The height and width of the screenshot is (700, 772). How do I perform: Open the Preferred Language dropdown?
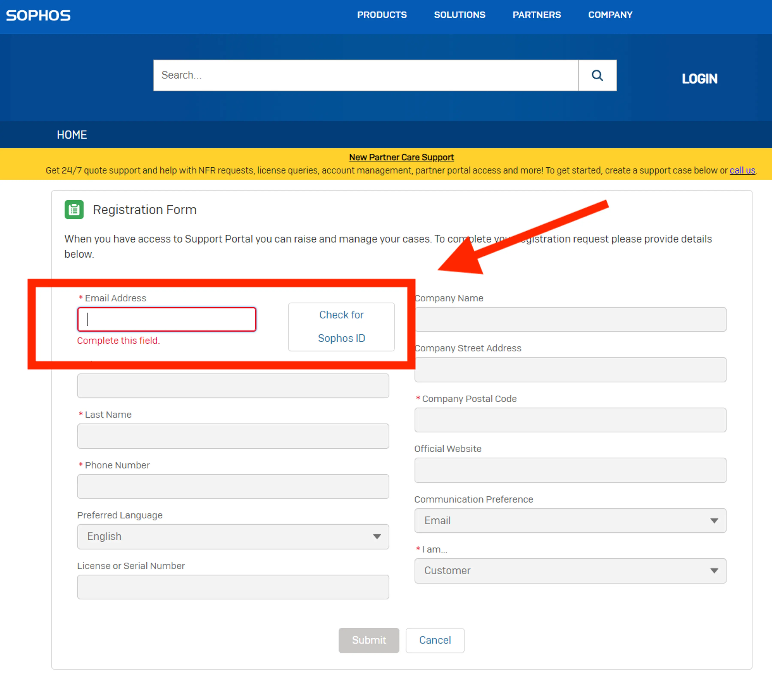tap(233, 537)
